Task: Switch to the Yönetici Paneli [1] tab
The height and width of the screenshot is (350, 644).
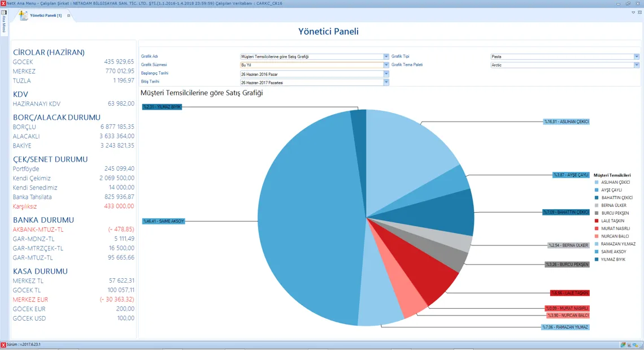Action: [46, 16]
